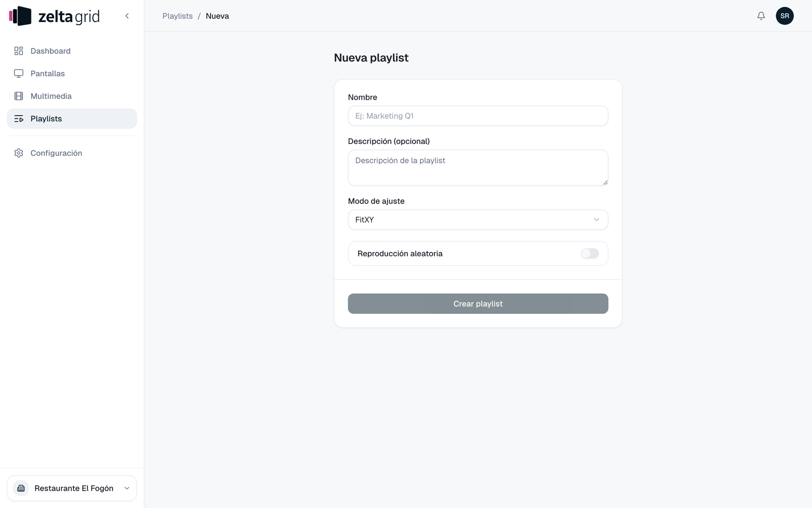Go to Playlists in the sidebar
The image size is (812, 508).
click(x=72, y=119)
